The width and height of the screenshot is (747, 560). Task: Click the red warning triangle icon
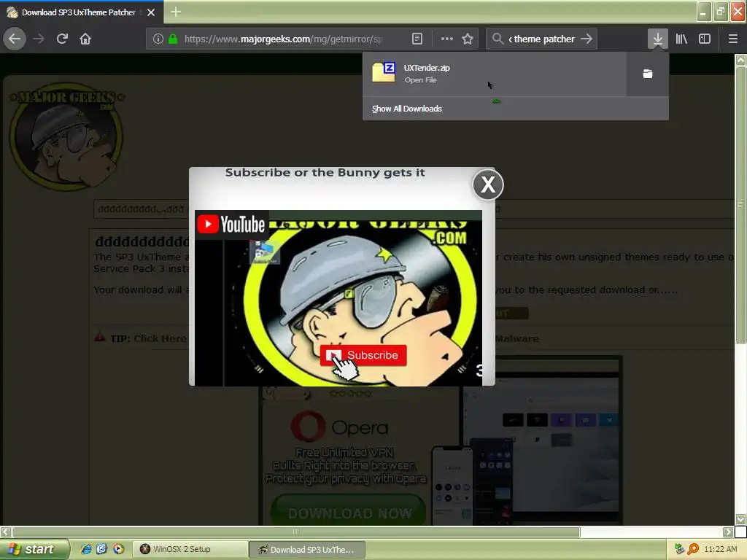99,337
